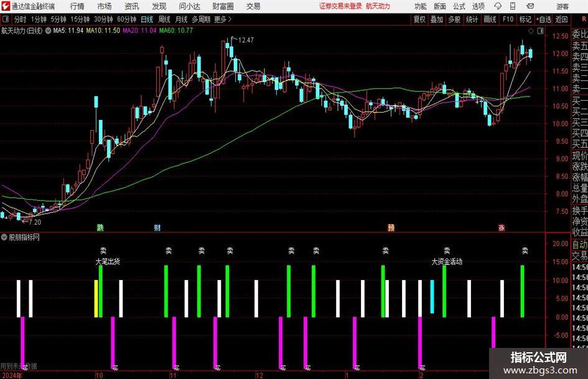Switch to the 月线 monthly tab
The width and height of the screenshot is (588, 379).
[x=181, y=19]
